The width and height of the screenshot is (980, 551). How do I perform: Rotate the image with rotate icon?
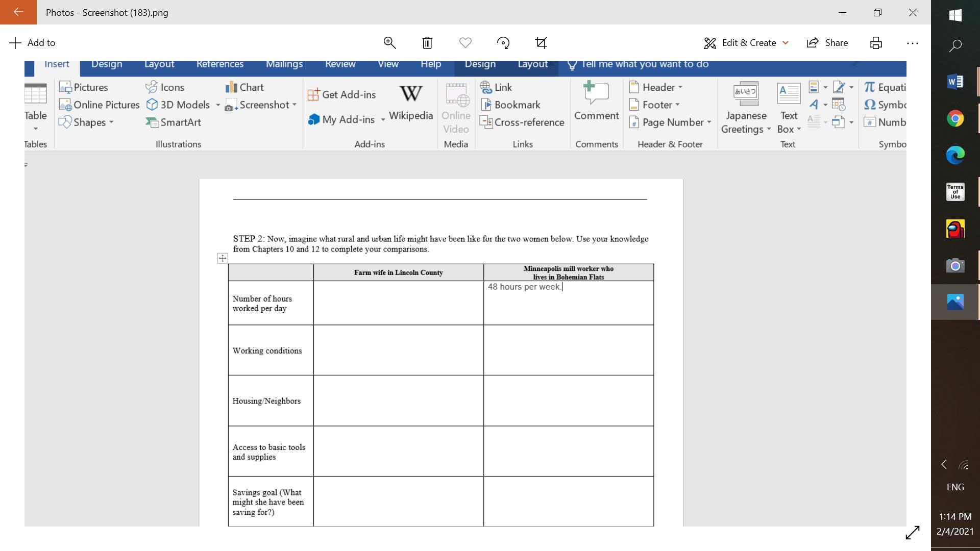click(503, 43)
